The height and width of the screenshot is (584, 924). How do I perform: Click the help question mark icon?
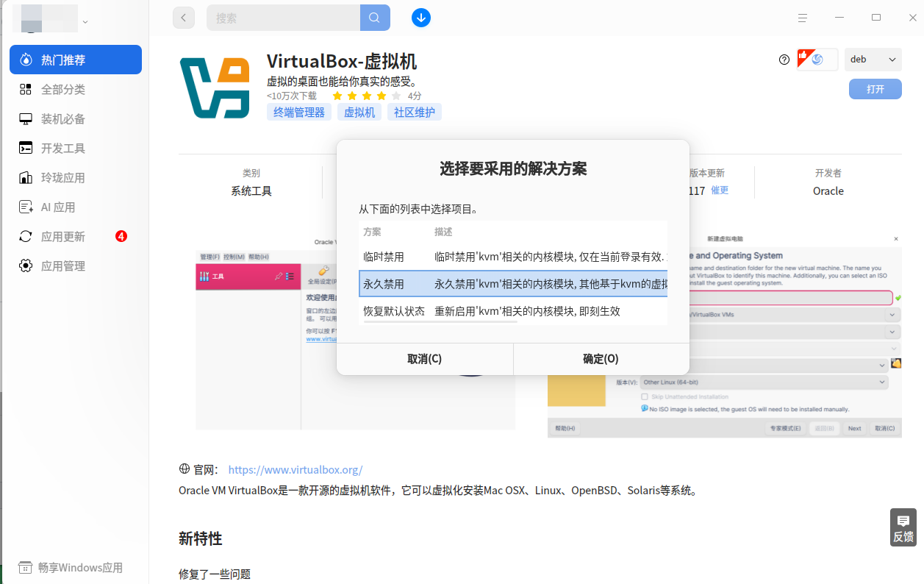(x=784, y=60)
